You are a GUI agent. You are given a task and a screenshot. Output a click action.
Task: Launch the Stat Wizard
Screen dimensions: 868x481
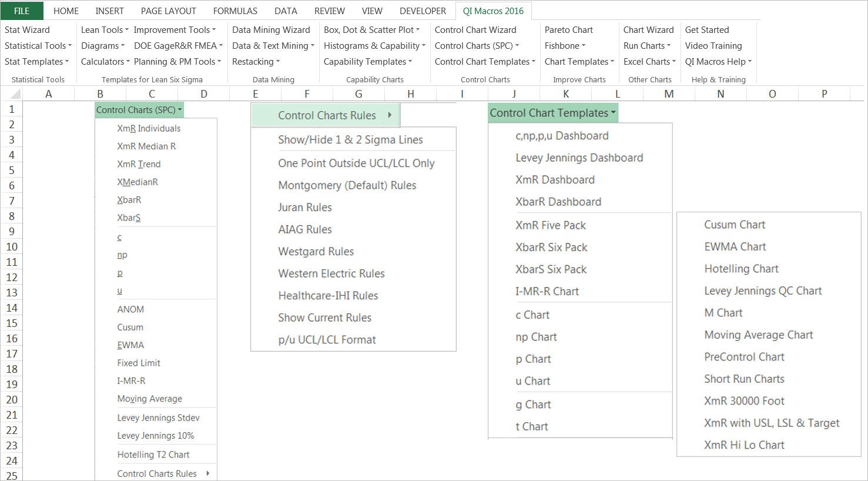pyautogui.click(x=27, y=29)
